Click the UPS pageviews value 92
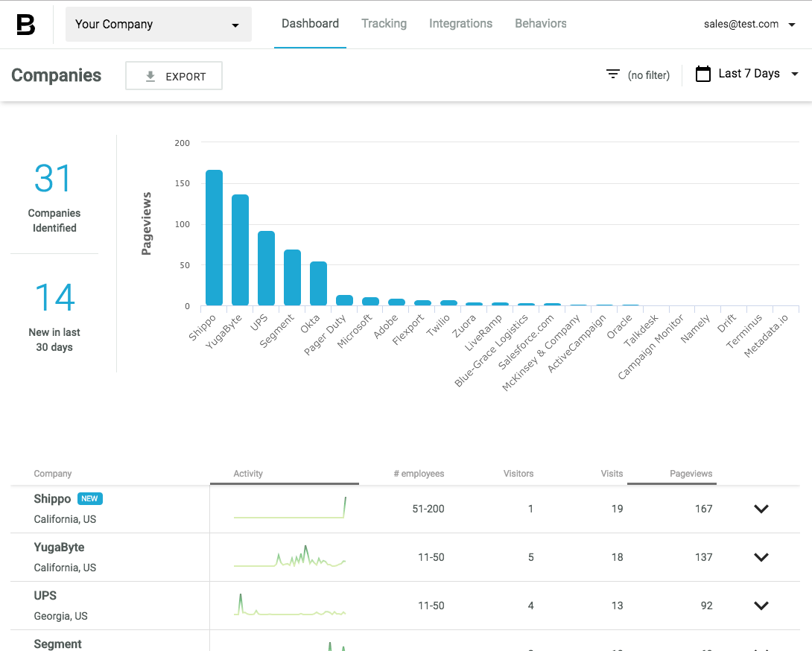Screen dimensions: 812x651 (x=706, y=606)
